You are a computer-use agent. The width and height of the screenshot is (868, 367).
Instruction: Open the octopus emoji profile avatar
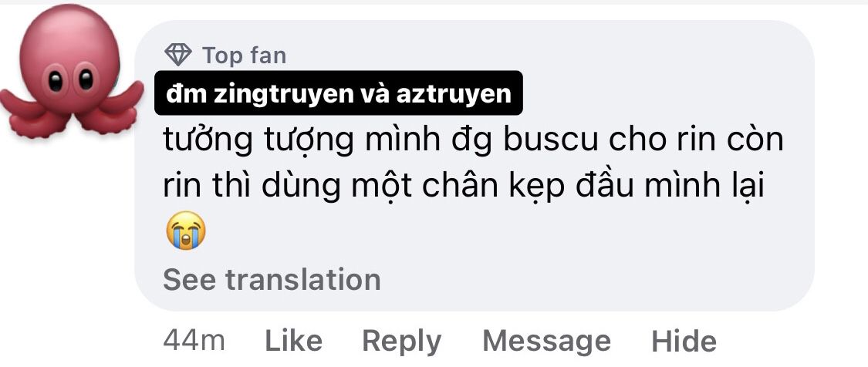point(71,72)
